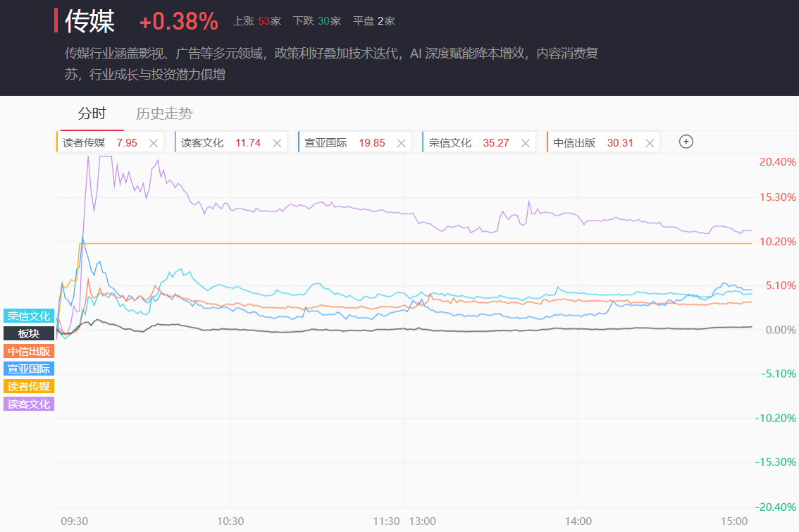Toggle the 荣信文化 legend label
This screenshot has width=799, height=532.
click(29, 316)
